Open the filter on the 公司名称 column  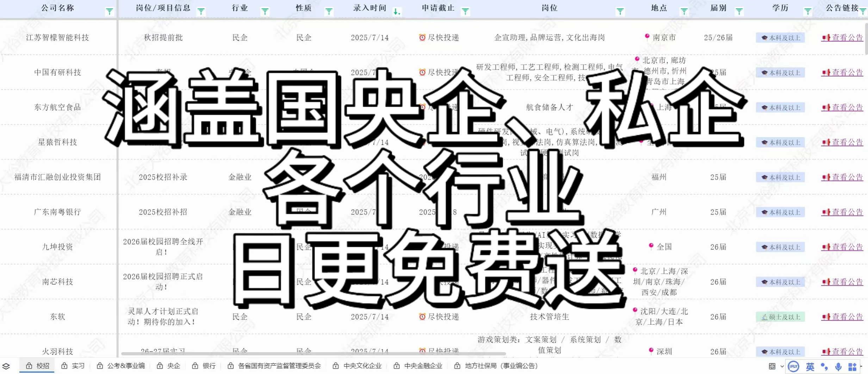pyautogui.click(x=110, y=12)
